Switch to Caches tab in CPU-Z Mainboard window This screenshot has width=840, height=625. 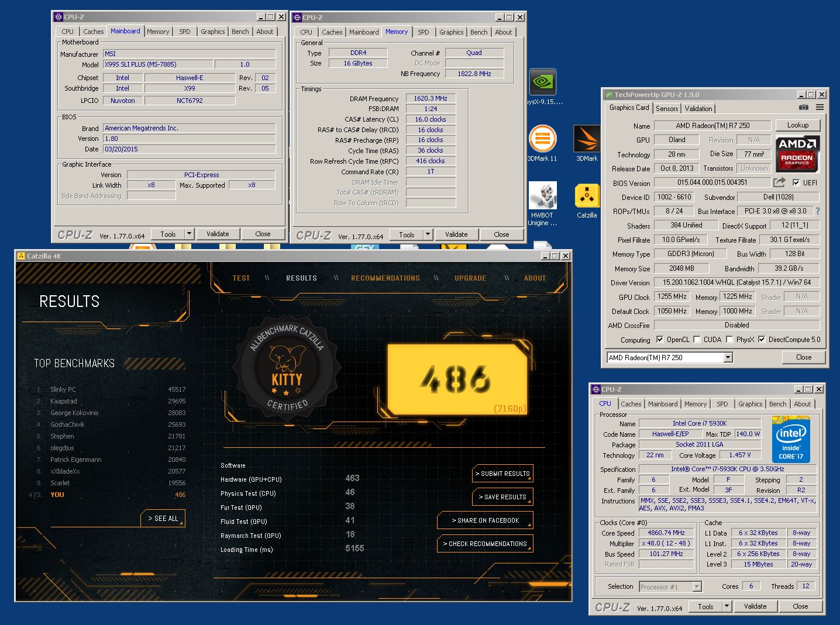[93, 32]
